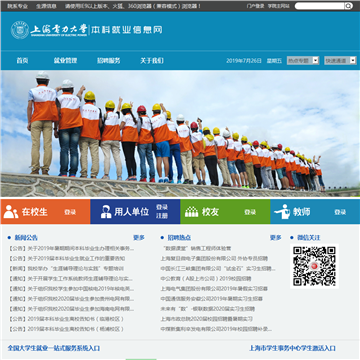The image size is (360, 360).
Task: Click 登录 on the 校友 panel
Action: tap(250, 212)
